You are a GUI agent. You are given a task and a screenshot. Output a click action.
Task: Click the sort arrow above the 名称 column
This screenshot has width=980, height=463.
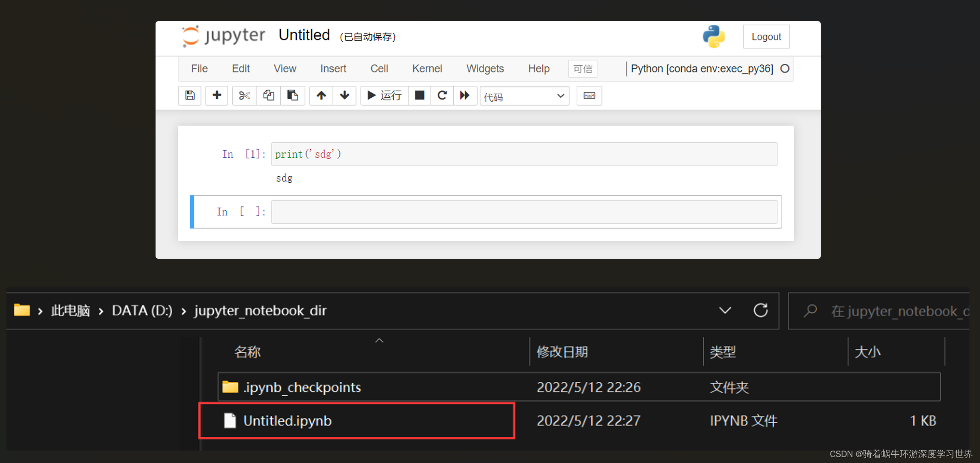point(379,340)
